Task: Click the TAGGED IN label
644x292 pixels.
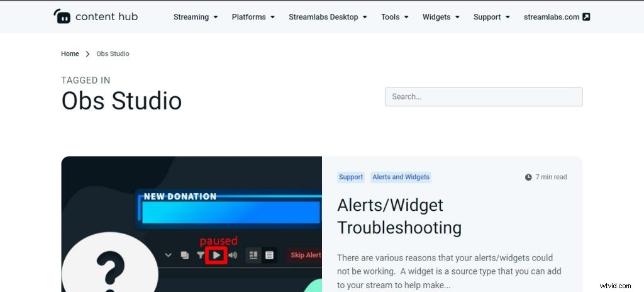Action: 86,80
